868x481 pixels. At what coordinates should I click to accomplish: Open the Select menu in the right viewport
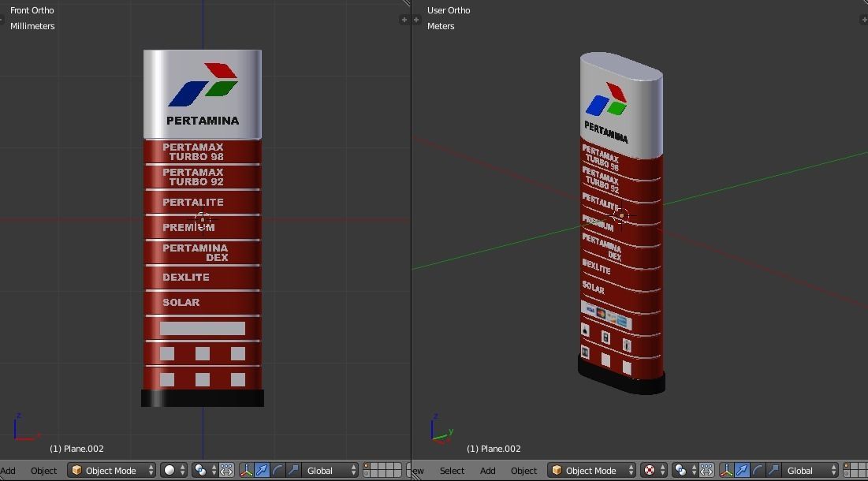[x=452, y=470]
